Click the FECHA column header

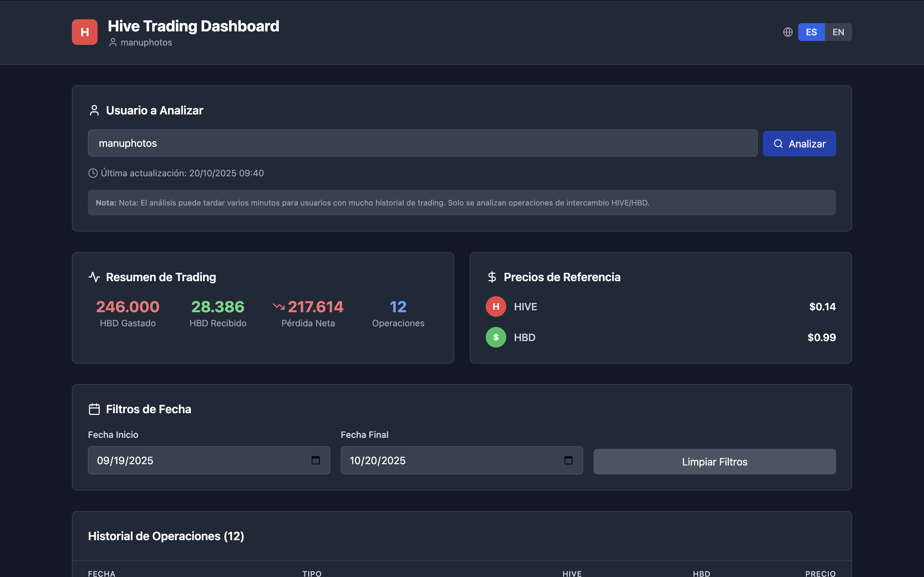point(102,573)
